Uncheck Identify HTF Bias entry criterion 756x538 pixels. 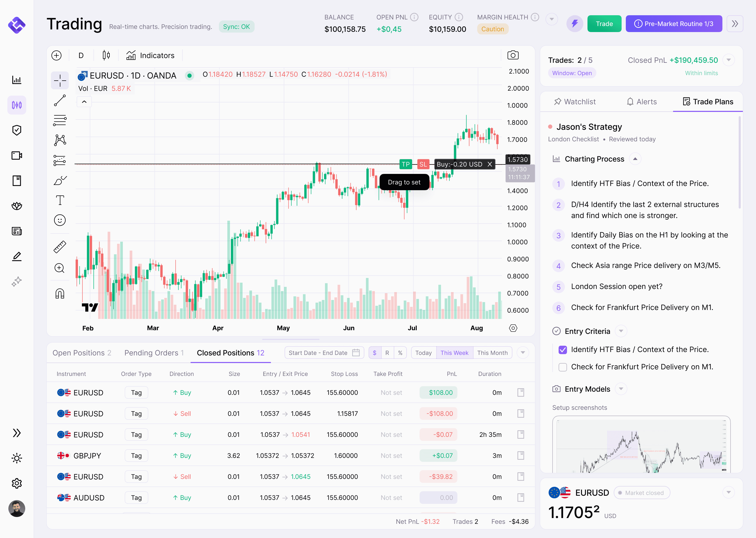click(562, 349)
